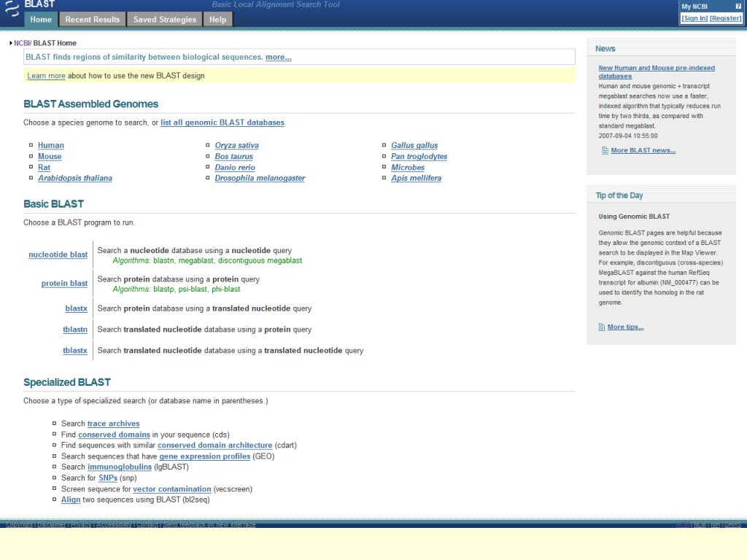Click the BLAST helix logo
Image resolution: width=747 pixels, height=560 pixels.
tap(12, 9)
